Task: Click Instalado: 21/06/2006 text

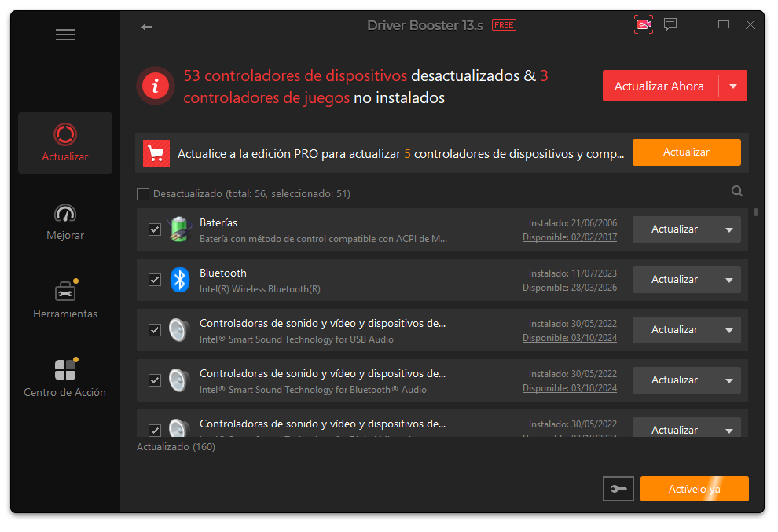Action: click(x=573, y=223)
